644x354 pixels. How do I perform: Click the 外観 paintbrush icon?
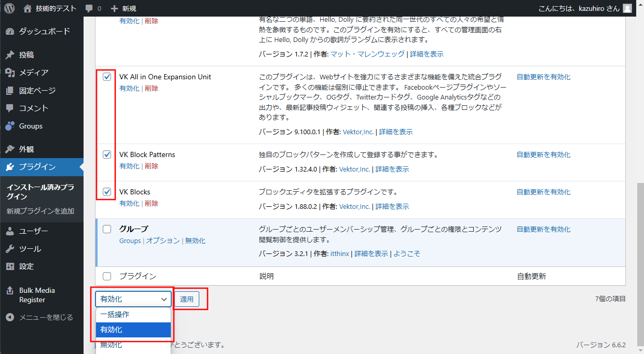(10, 149)
